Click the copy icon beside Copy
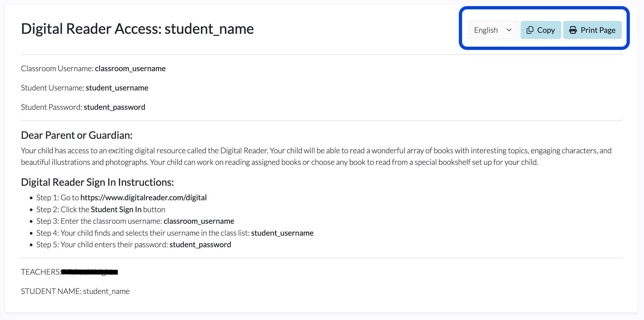 tap(530, 30)
